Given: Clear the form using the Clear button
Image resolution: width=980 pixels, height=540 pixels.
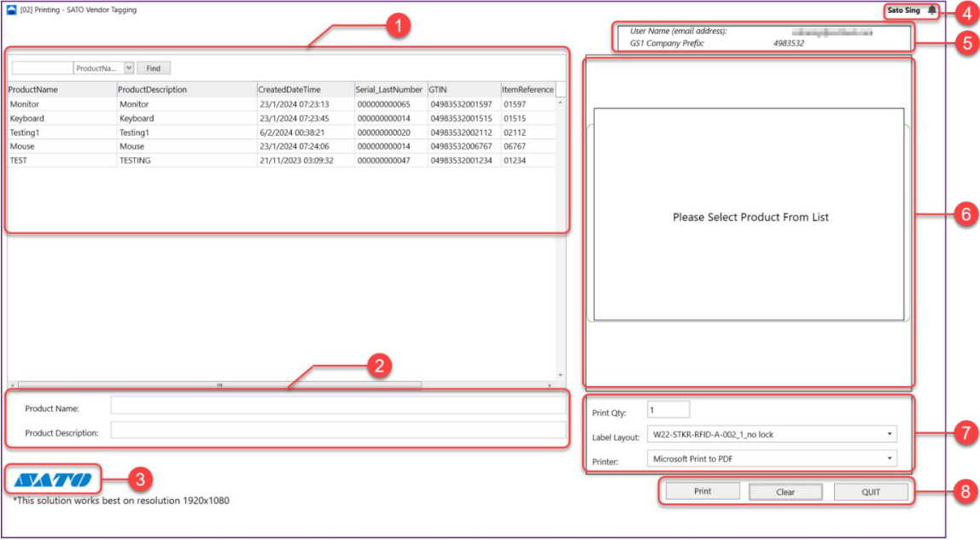Looking at the screenshot, I should (786, 491).
